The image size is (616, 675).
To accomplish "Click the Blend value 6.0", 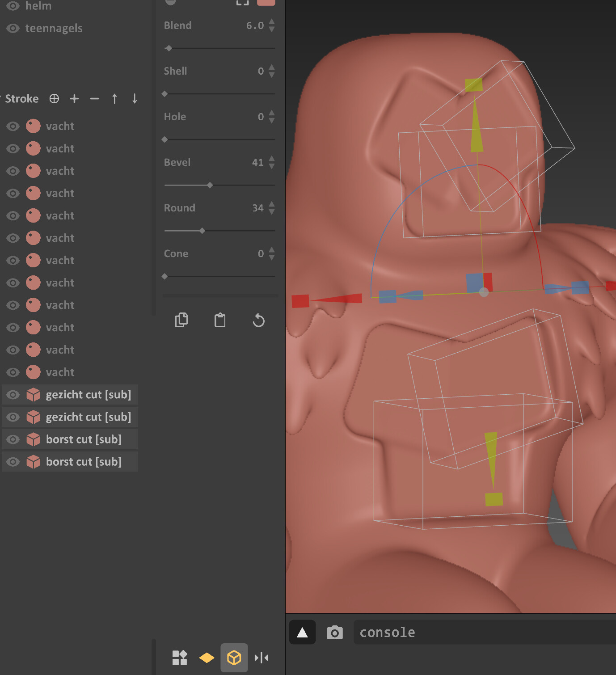I will point(255,25).
